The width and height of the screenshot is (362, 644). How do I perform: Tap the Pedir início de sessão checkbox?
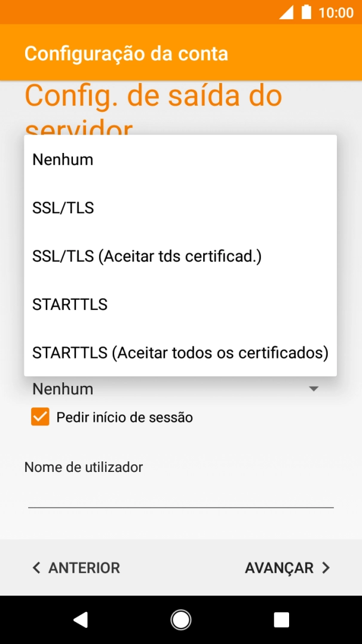tap(39, 416)
